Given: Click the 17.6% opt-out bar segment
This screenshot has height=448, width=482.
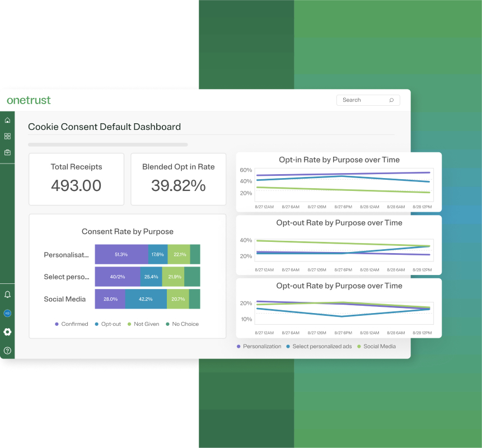Looking at the screenshot, I should (158, 254).
